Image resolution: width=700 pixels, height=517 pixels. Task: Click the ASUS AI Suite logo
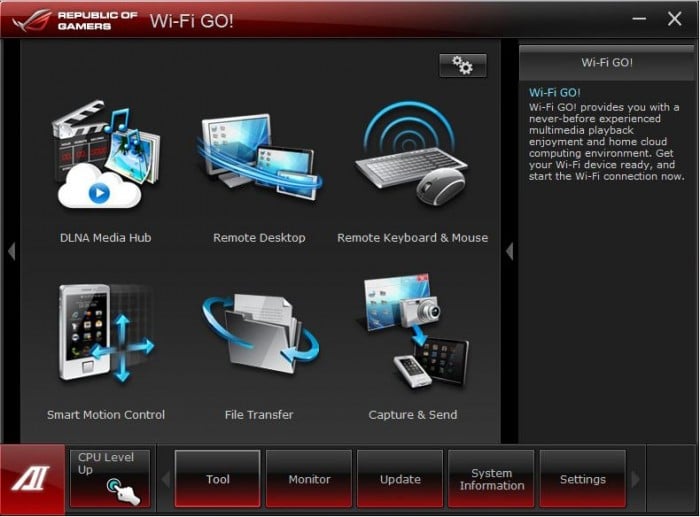coord(32,480)
